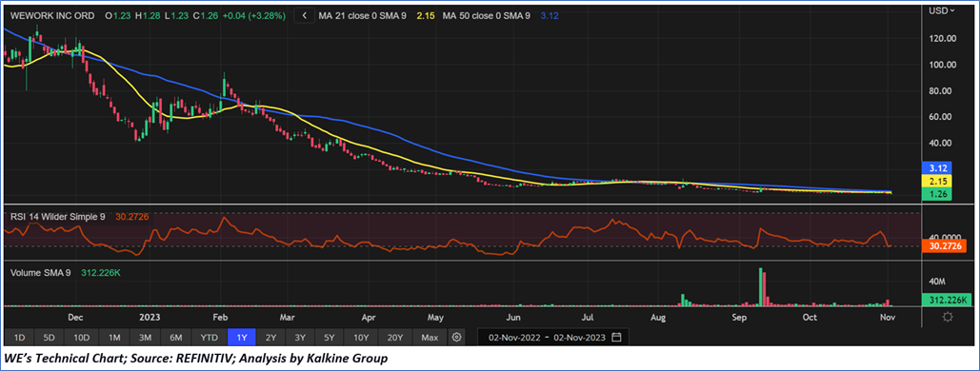The height and width of the screenshot is (371, 980).
Task: Click the orange 30.2726 RSI value tag
Action: [x=945, y=246]
